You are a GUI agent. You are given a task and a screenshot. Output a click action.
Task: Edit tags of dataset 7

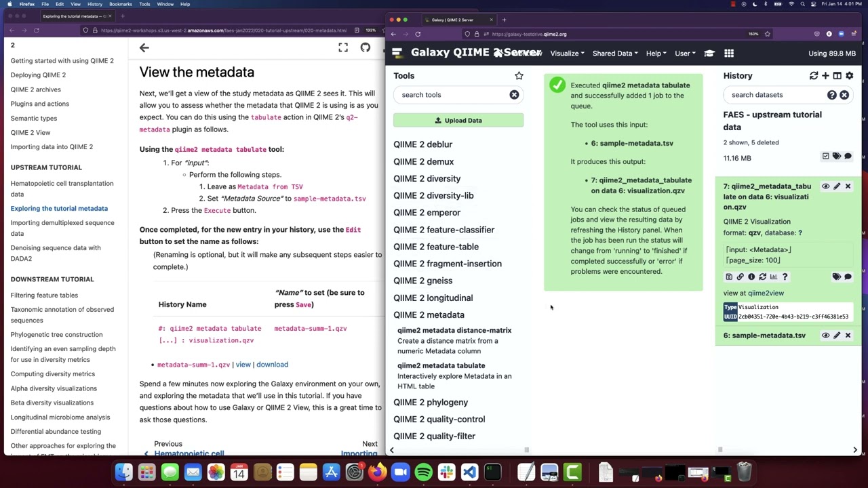point(837,277)
